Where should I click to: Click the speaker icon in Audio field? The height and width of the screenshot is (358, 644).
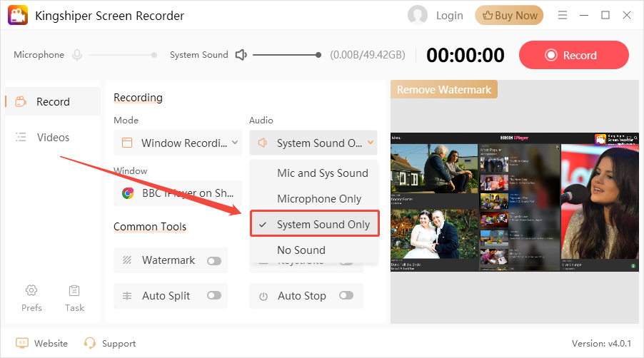point(263,143)
